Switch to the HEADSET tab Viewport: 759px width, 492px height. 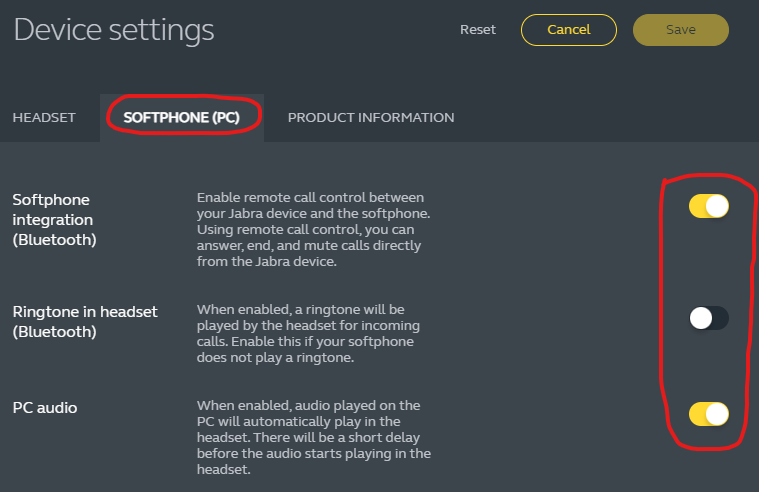[44, 118]
